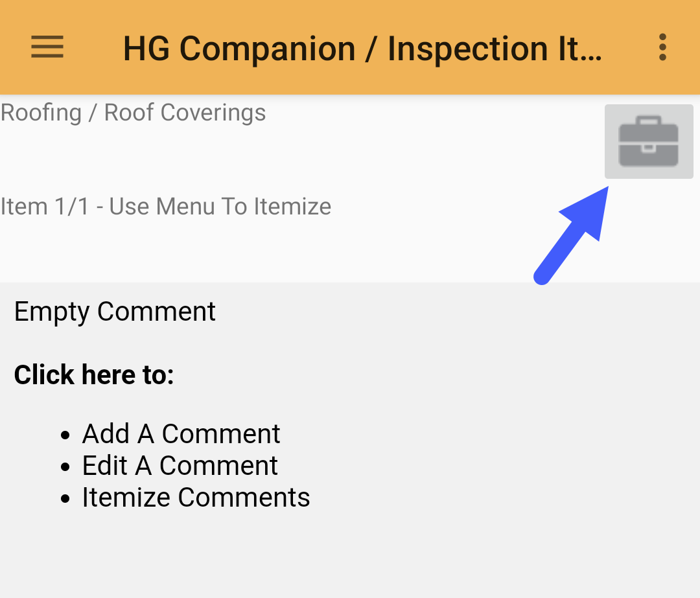Click Add A Comment
The width and height of the screenshot is (700, 598).
coord(181,433)
